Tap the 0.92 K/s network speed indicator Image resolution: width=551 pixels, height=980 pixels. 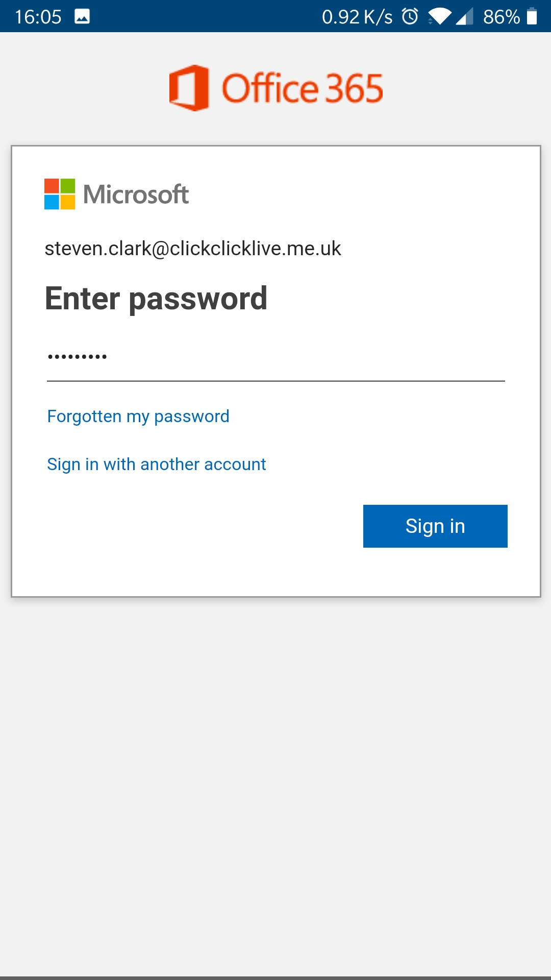[357, 17]
